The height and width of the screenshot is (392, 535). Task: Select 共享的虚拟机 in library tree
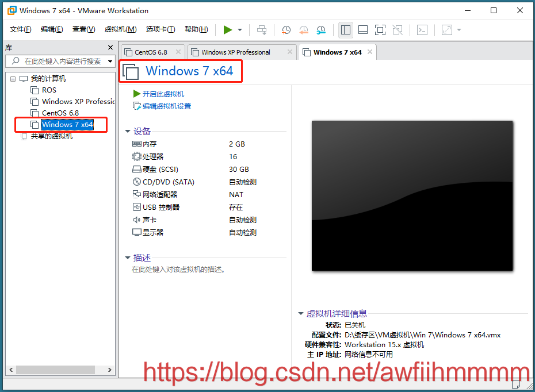(52, 136)
